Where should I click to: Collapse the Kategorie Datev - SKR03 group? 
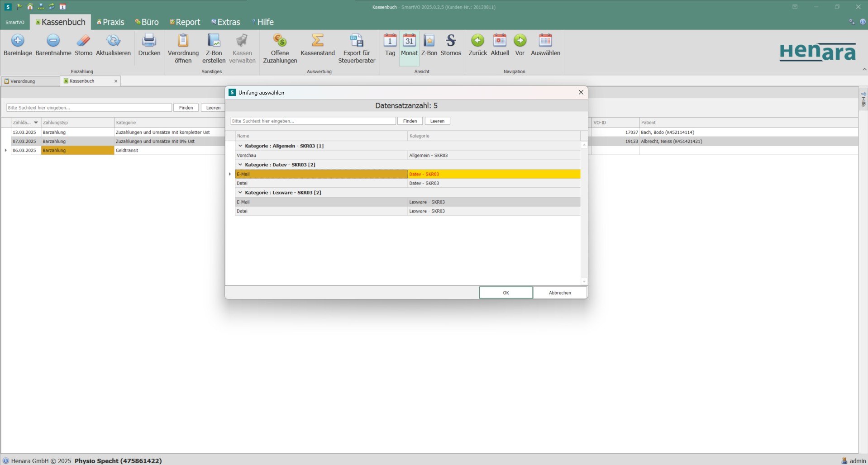pos(240,164)
